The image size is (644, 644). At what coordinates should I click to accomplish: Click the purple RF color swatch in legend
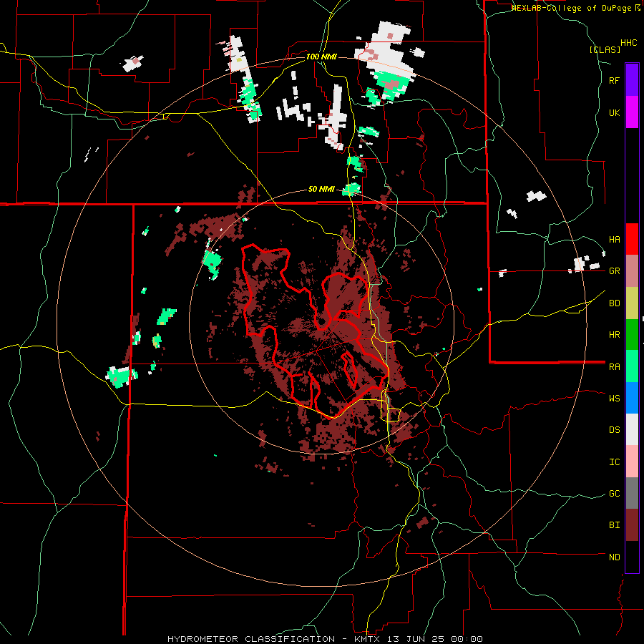click(x=632, y=80)
